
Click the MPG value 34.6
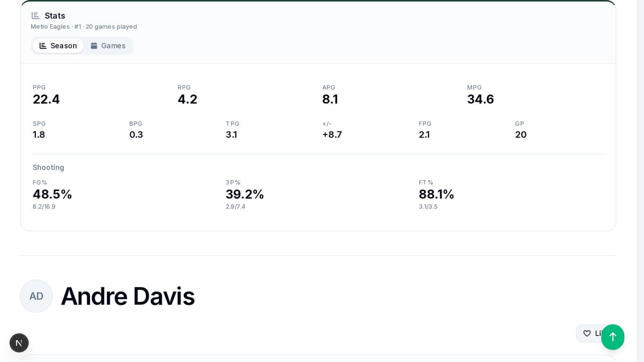point(480,99)
